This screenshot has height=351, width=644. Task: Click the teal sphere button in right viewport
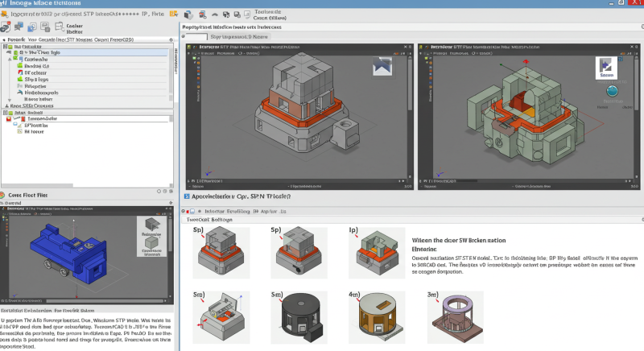[612, 91]
